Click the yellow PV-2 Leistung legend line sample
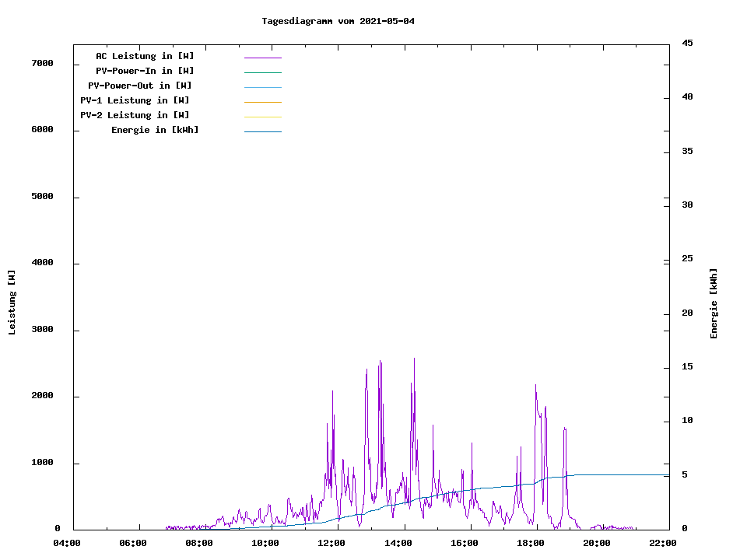This screenshot has width=747, height=560. tap(262, 117)
